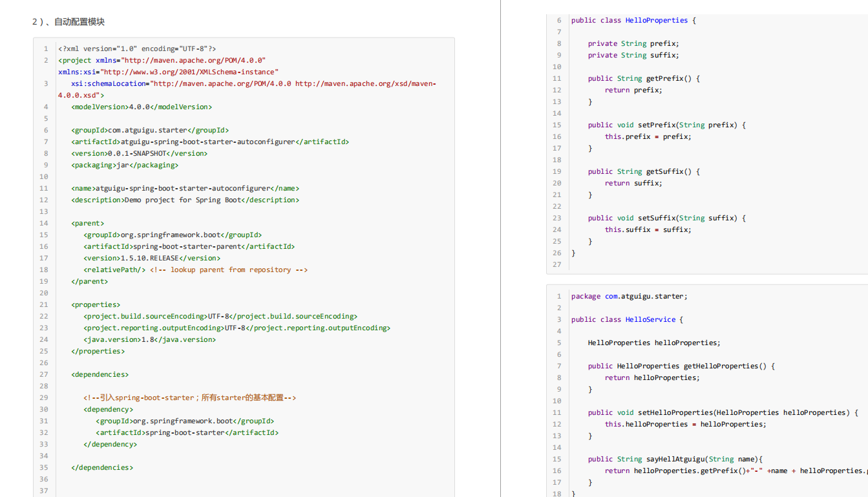The image size is (868, 497).
Task: Click the opening properties tag
Action: [x=96, y=305]
